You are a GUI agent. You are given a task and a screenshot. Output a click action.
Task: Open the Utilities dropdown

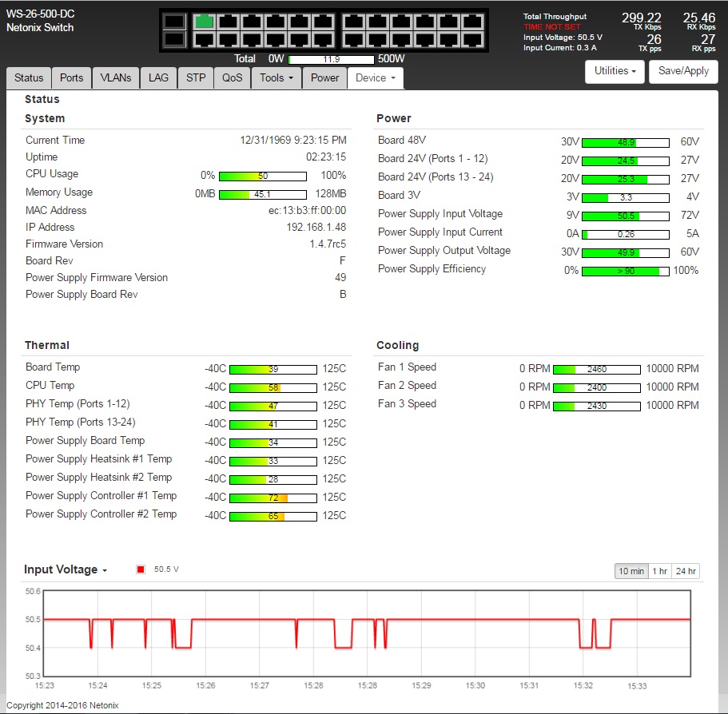click(x=615, y=71)
